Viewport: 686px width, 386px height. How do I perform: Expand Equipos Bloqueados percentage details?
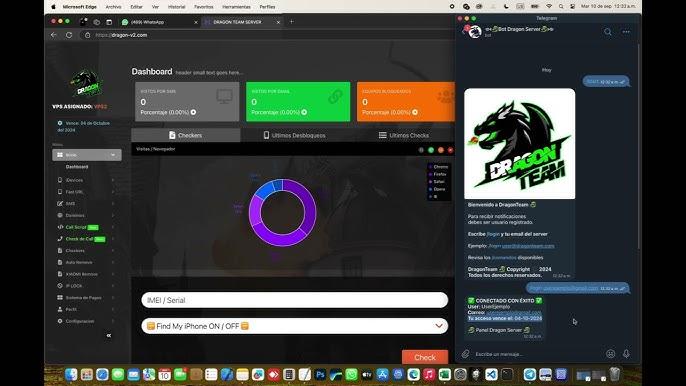tap(415, 112)
